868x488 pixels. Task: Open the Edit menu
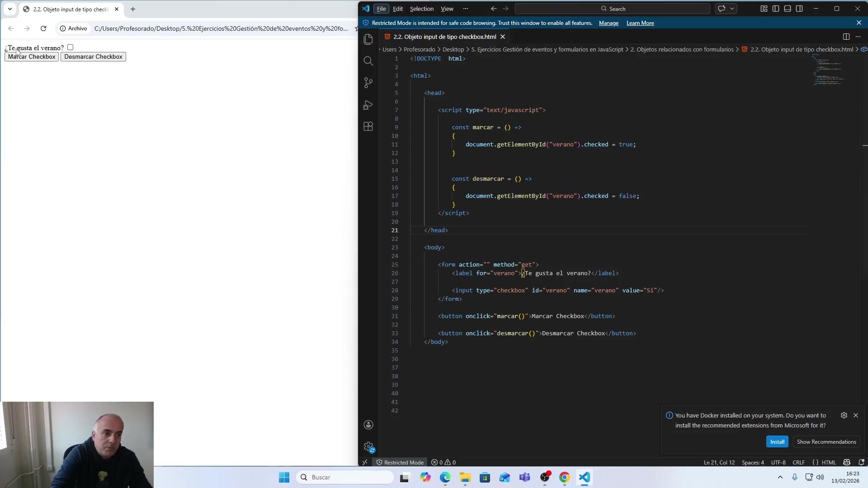pos(398,9)
